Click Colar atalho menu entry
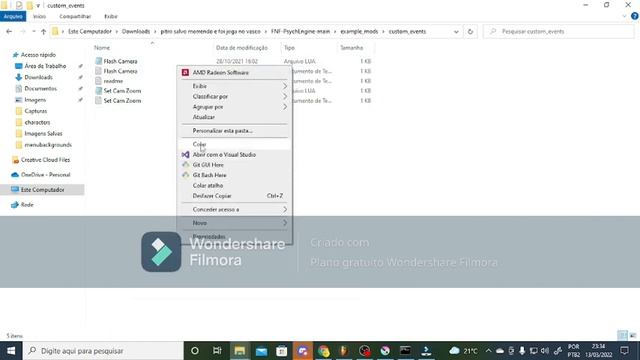 234,185
